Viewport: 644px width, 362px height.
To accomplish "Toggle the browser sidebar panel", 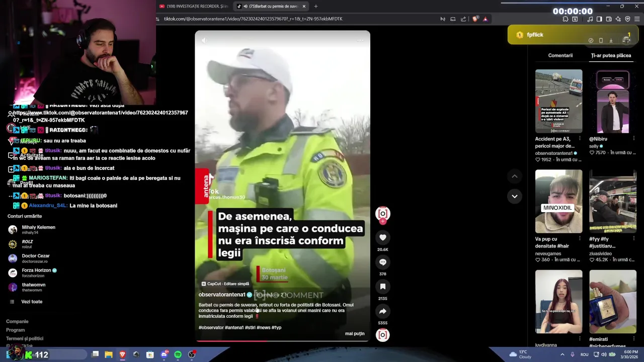I will pyautogui.click(x=599, y=19).
